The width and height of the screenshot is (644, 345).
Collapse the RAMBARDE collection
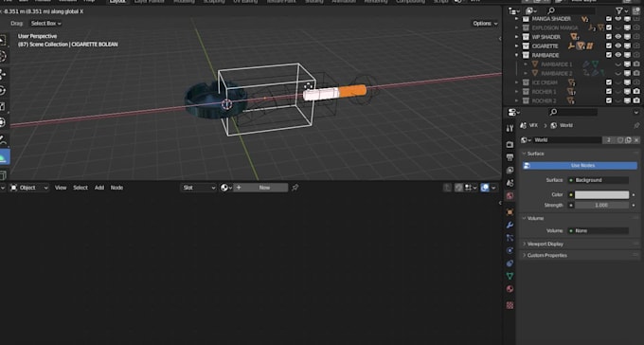[x=517, y=55]
